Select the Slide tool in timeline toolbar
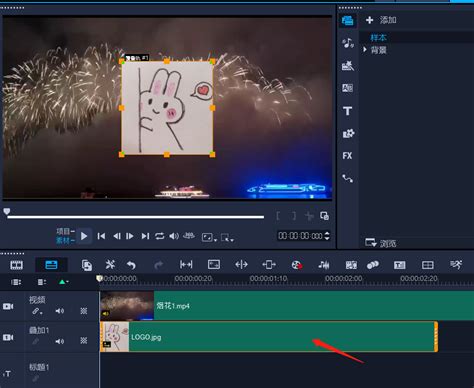The image size is (474, 388). pos(269,265)
